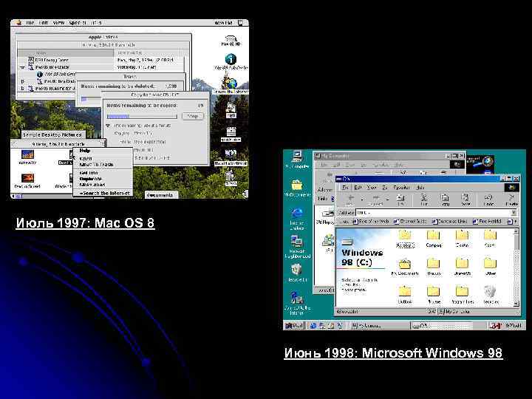
Task: Expand the last folder row in Apple Extras
Action: click(x=22, y=89)
